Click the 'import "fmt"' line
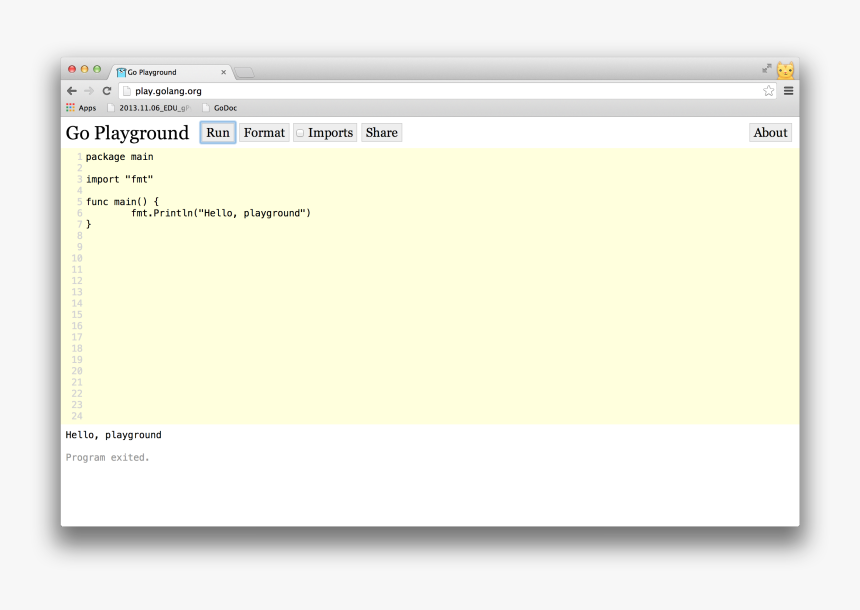Viewport: 860px width, 610px height. 120,179
